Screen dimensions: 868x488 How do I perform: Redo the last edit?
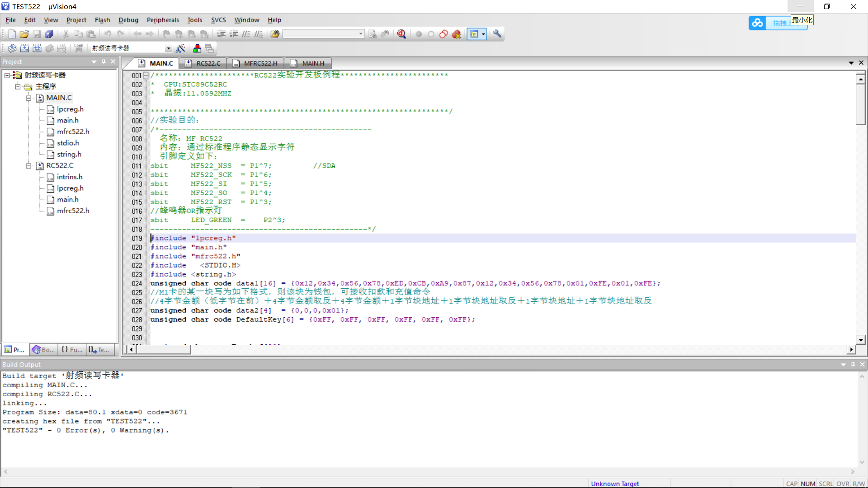(120, 34)
